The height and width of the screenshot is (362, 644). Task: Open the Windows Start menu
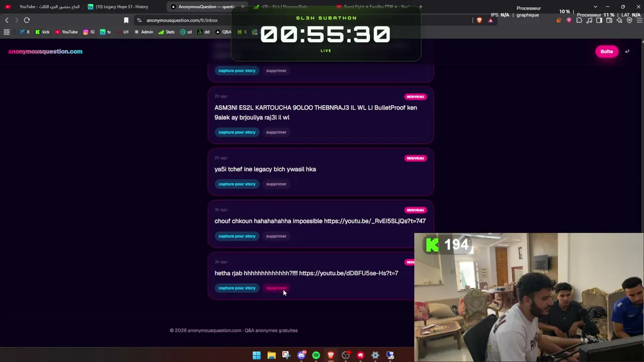pyautogui.click(x=257, y=355)
